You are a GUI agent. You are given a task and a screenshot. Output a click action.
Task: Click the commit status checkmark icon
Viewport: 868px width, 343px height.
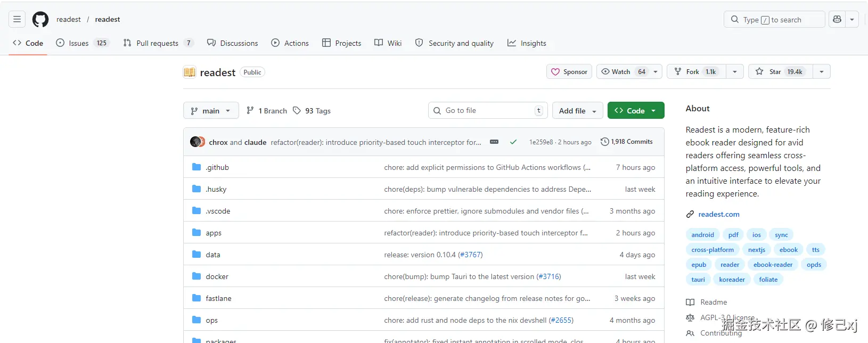click(x=513, y=142)
